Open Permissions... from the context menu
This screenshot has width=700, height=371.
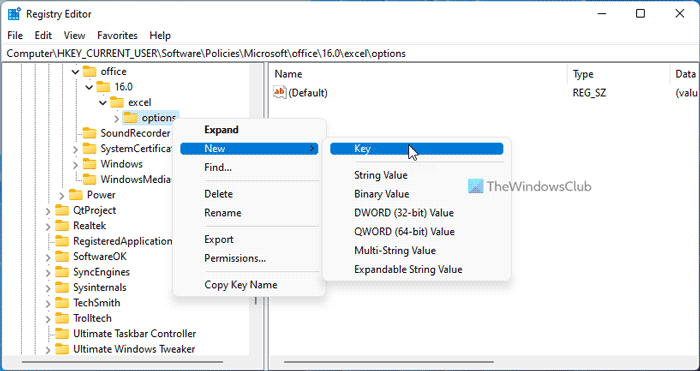click(x=249, y=258)
